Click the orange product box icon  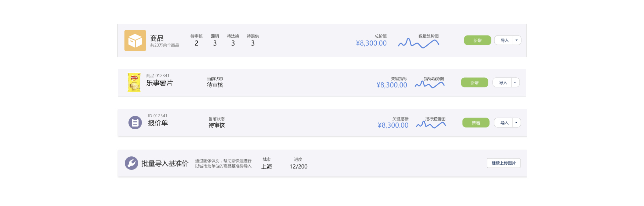(135, 41)
